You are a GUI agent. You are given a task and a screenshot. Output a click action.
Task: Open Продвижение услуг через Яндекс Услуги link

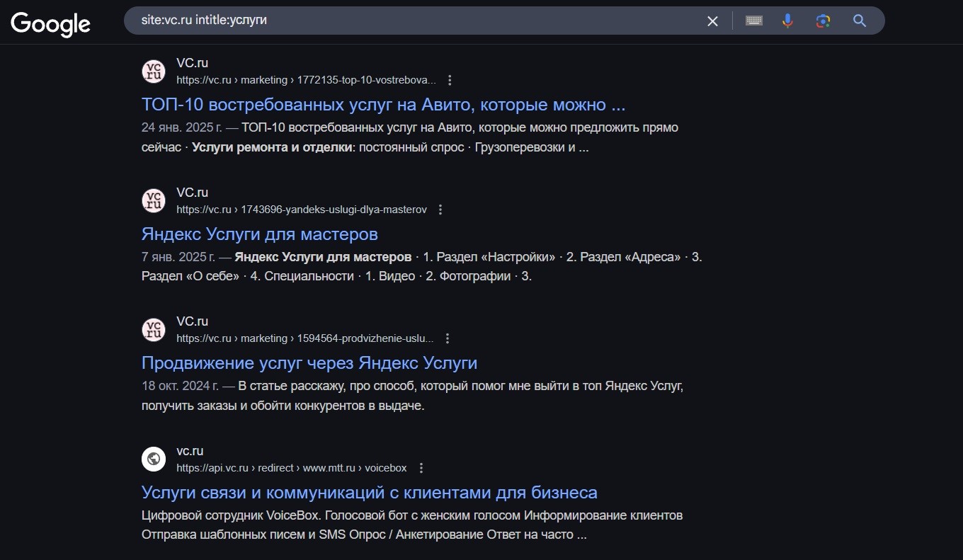(309, 363)
